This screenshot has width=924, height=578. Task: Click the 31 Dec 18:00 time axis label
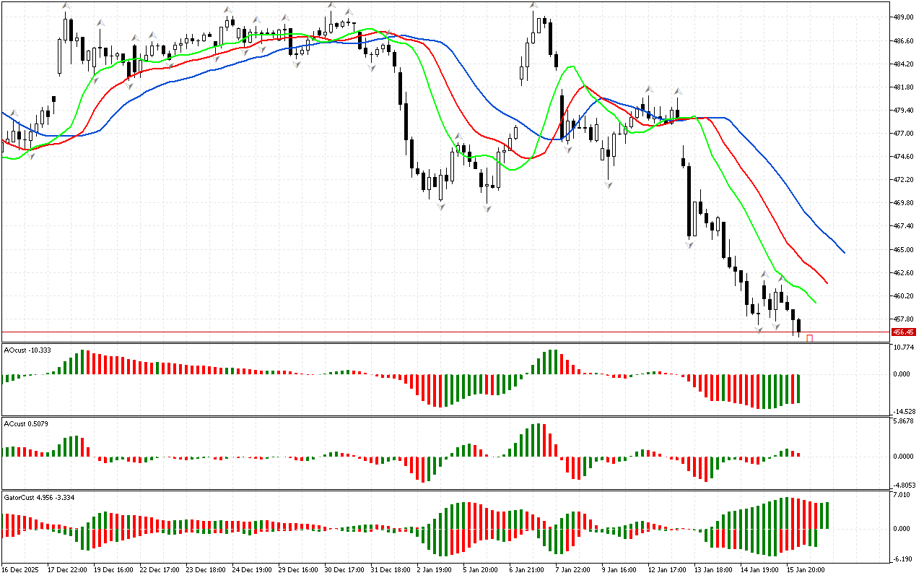(391, 569)
